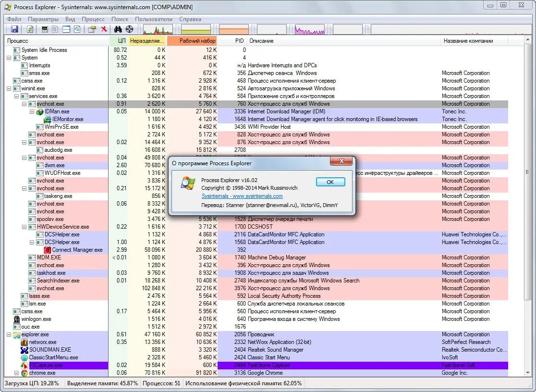This screenshot has width=536, height=392.
Task: Click OK in the About dialog
Action: coord(330,182)
